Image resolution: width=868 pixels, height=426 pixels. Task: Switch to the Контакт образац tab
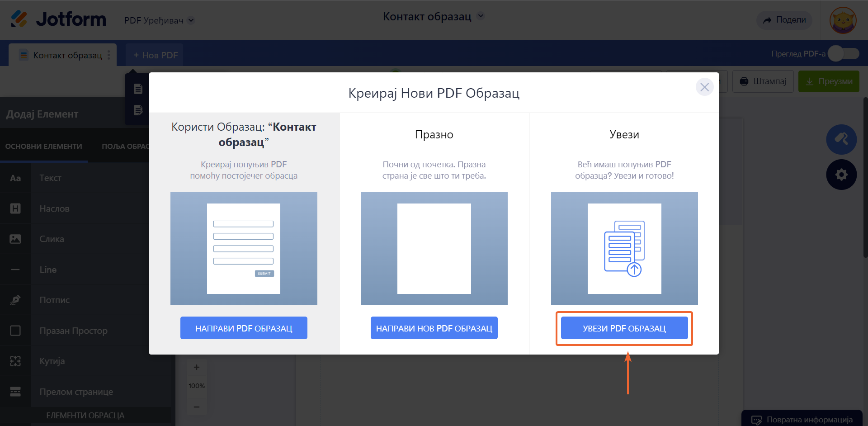point(63,55)
